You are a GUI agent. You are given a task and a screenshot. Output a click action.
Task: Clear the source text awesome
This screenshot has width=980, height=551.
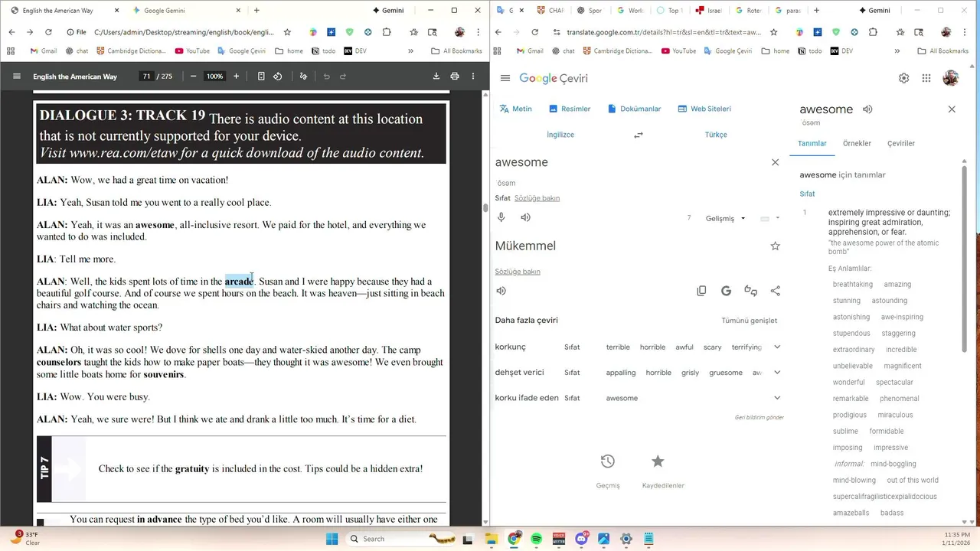775,162
